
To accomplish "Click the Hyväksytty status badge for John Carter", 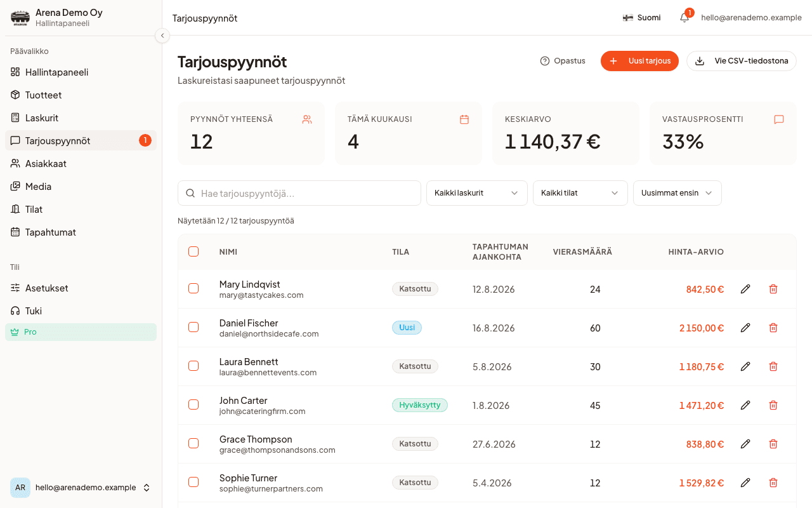I will point(420,405).
